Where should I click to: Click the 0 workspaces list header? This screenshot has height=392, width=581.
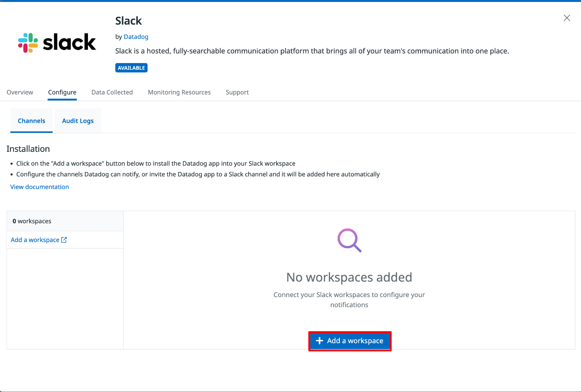pos(32,221)
